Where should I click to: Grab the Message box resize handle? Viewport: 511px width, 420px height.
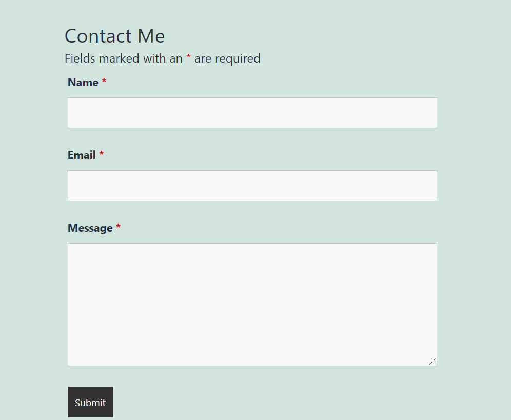[x=433, y=362]
